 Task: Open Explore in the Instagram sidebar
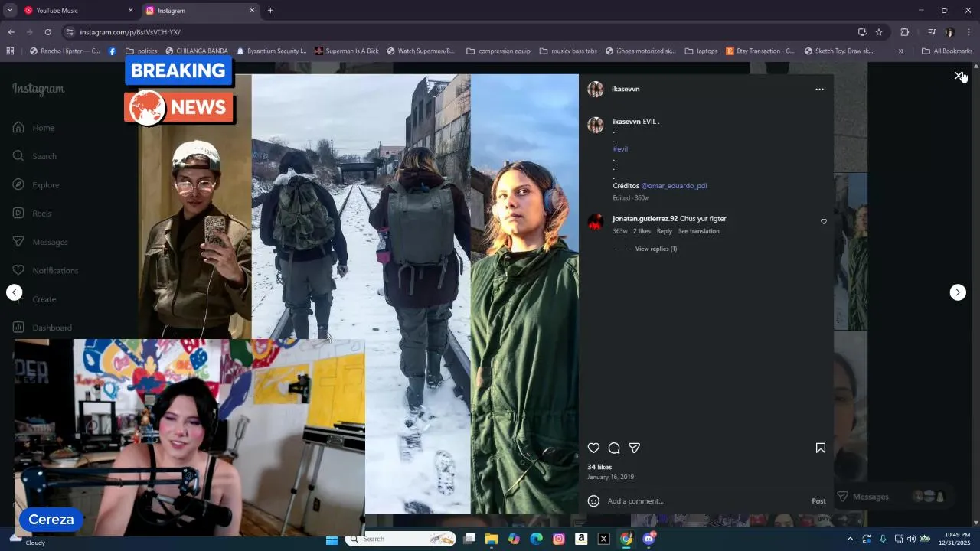click(x=37, y=184)
